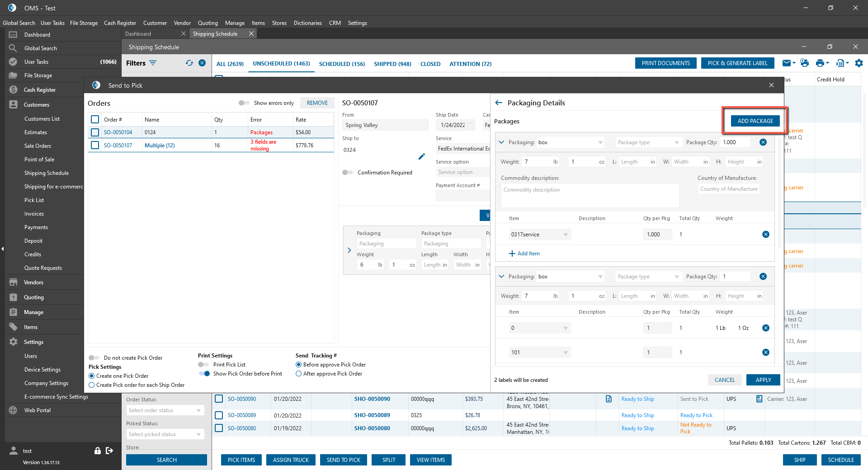This screenshot has height=470, width=868.
Task: Switch to the SCHEDULED (156) tab
Action: pyautogui.click(x=341, y=64)
